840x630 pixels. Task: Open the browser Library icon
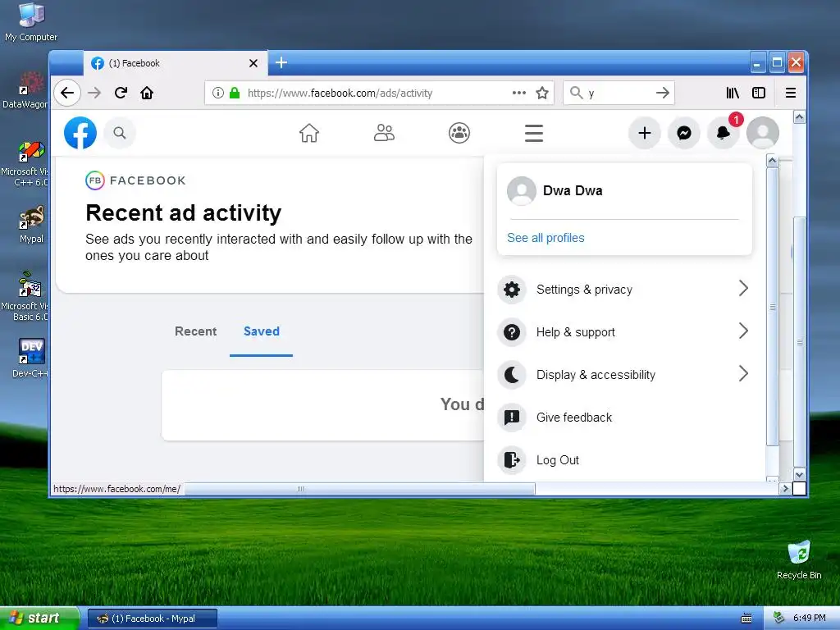click(x=733, y=93)
